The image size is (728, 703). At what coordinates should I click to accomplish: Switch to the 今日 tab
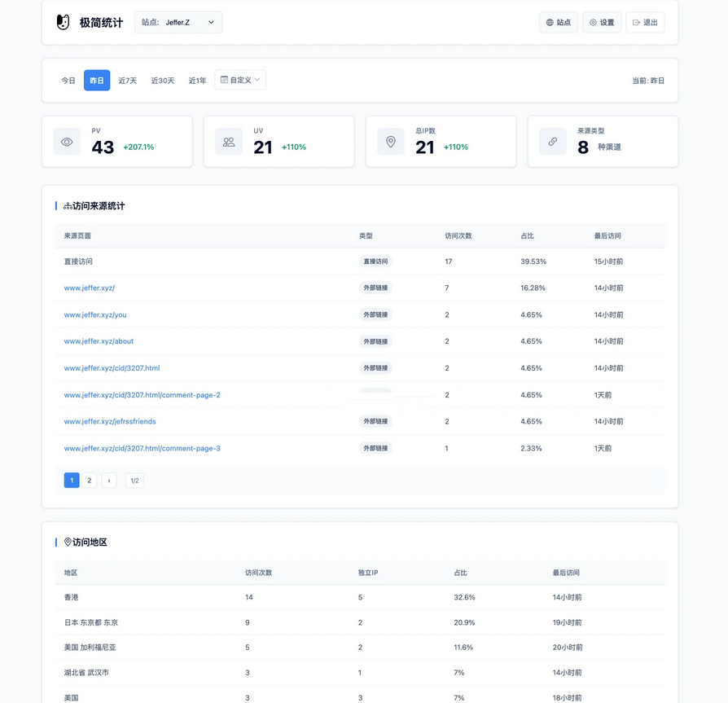click(68, 81)
